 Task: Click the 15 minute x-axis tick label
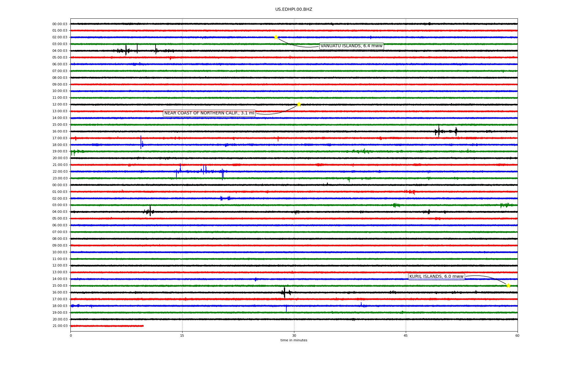coord(182,335)
